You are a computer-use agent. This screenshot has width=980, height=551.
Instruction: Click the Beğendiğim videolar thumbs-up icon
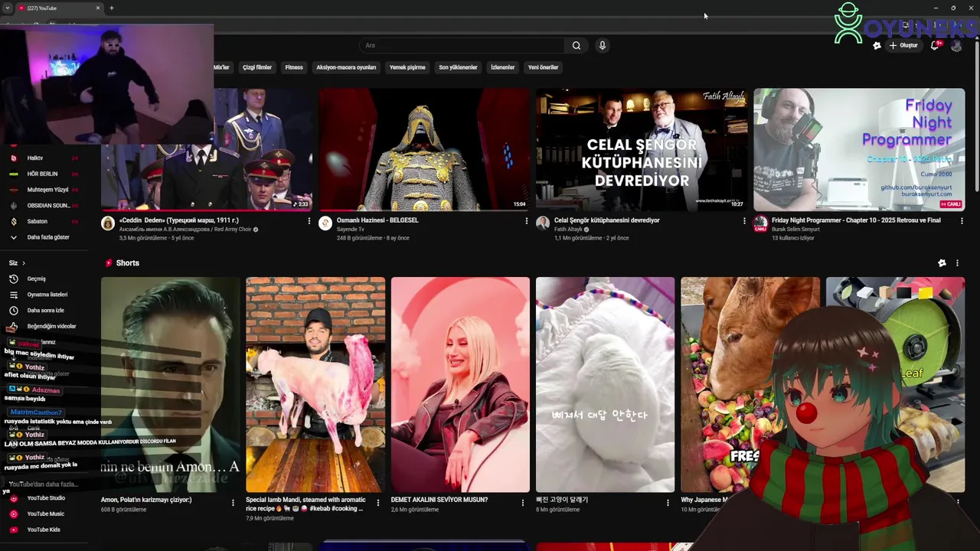point(13,326)
